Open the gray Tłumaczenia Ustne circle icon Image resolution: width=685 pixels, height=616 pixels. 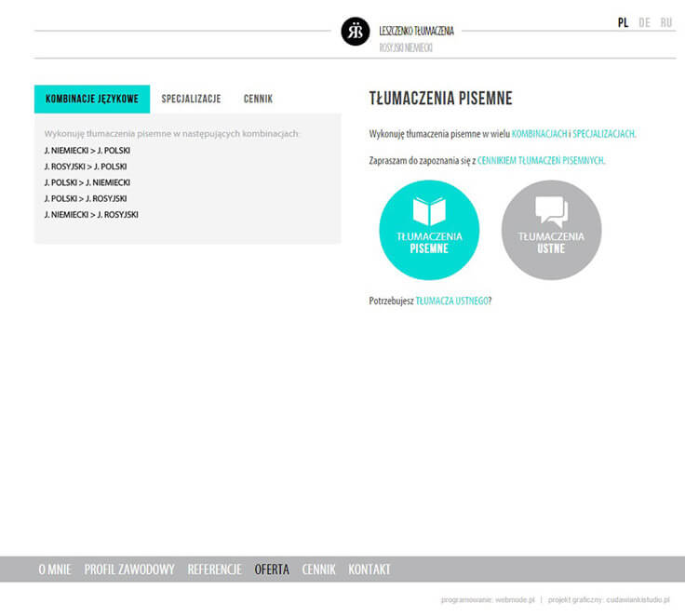551,230
